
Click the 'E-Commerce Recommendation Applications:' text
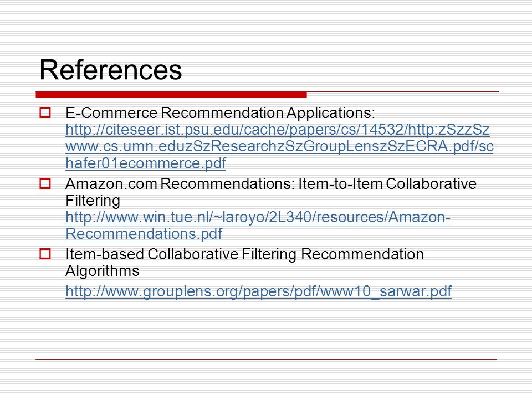coord(220,113)
